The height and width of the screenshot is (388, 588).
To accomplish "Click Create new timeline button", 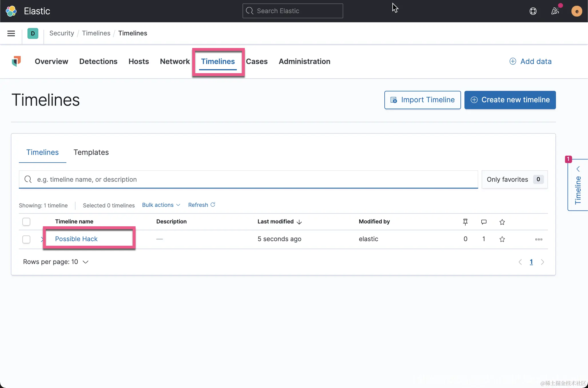I will click(510, 100).
